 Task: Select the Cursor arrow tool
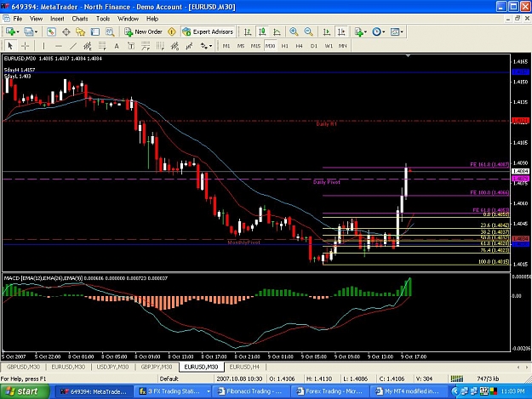coord(10,46)
